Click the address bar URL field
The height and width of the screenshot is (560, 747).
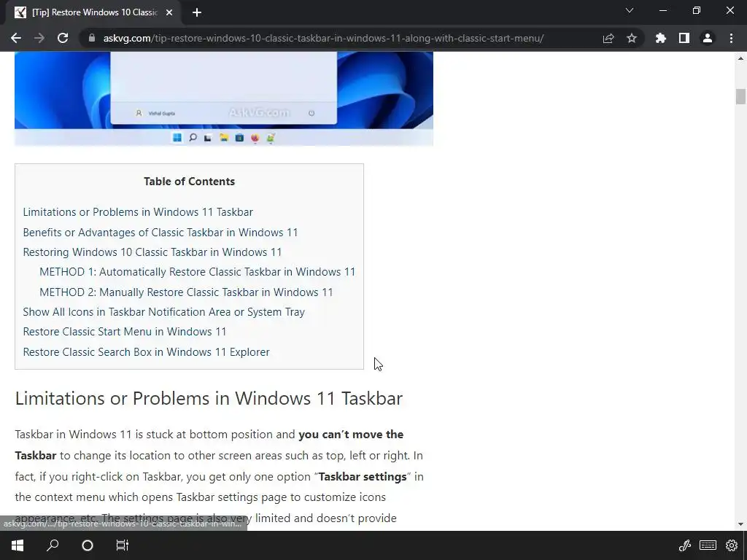coord(323,38)
